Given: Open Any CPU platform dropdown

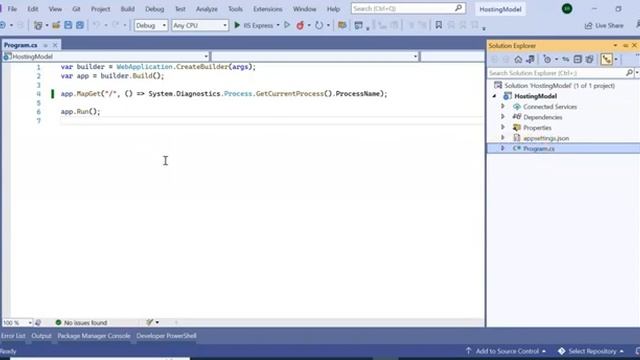Looking at the screenshot, I should (x=200, y=25).
